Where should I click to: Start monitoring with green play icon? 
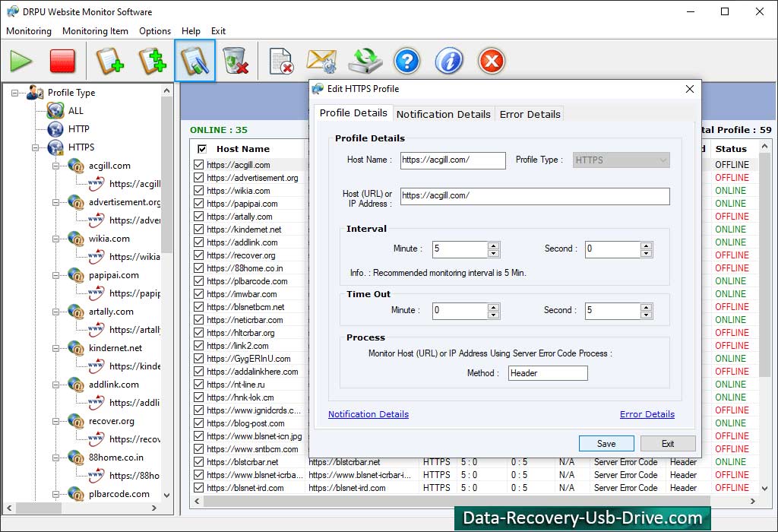(x=21, y=61)
